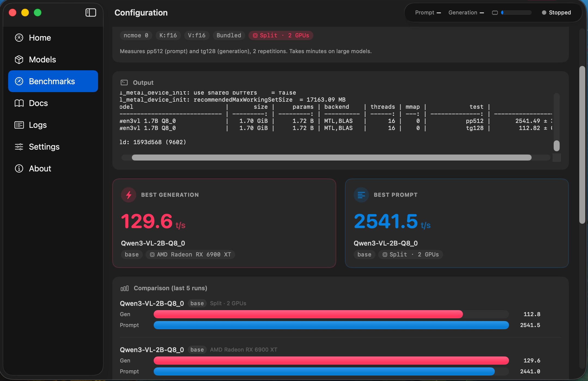Click the 2541.5 t/s prompt value
This screenshot has height=381, width=588.
point(392,221)
